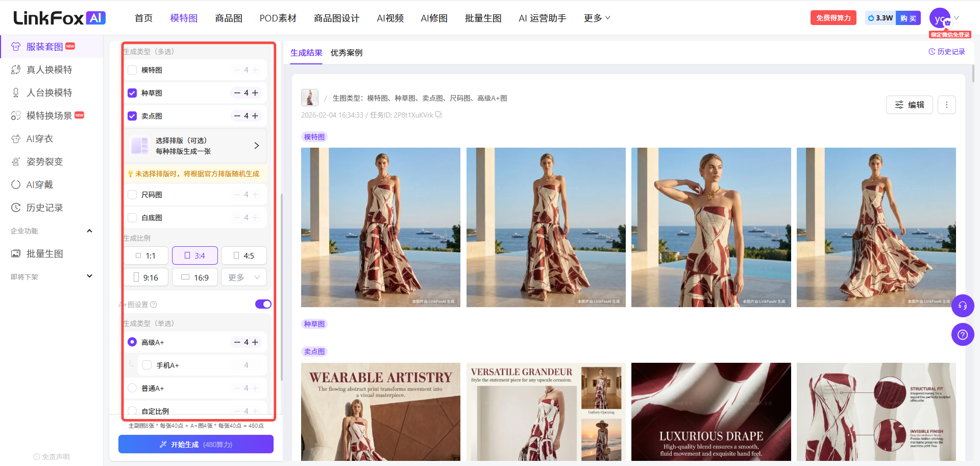Uncheck the 种草图 checkbox

(x=132, y=93)
